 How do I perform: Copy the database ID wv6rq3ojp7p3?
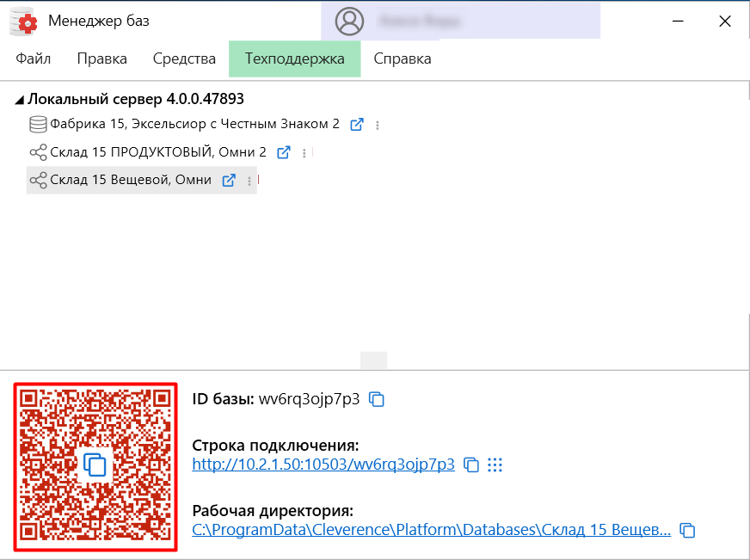(376, 399)
